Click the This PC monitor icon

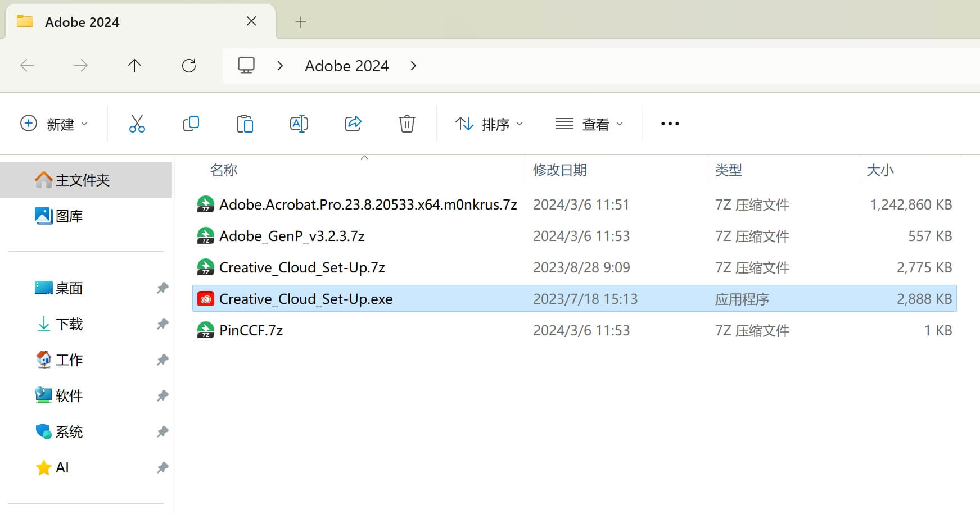click(x=246, y=65)
